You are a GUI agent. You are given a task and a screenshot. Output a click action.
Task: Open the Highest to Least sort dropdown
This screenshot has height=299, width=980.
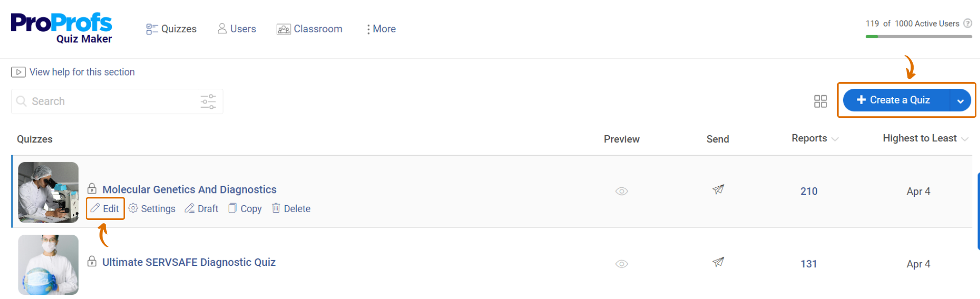click(x=925, y=139)
